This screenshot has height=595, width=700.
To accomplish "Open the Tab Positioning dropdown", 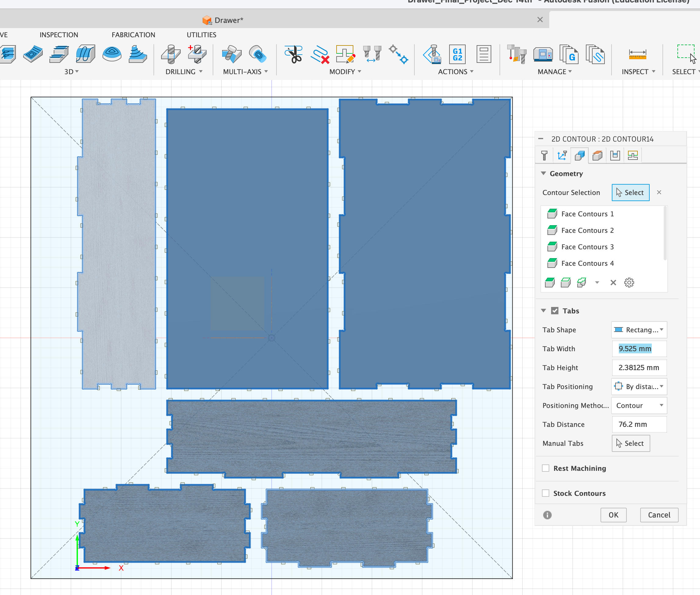I will 639,387.
